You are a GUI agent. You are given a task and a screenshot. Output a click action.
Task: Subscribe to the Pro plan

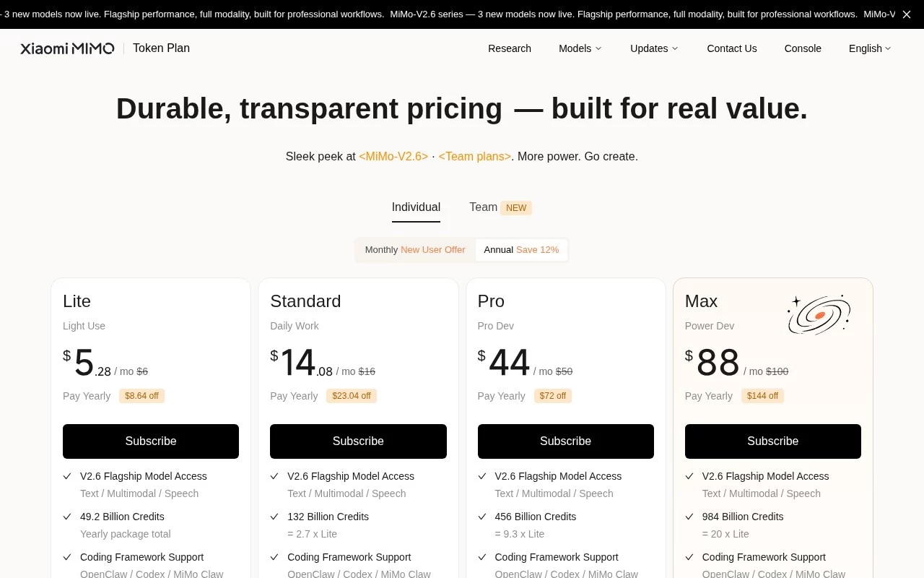(x=566, y=441)
